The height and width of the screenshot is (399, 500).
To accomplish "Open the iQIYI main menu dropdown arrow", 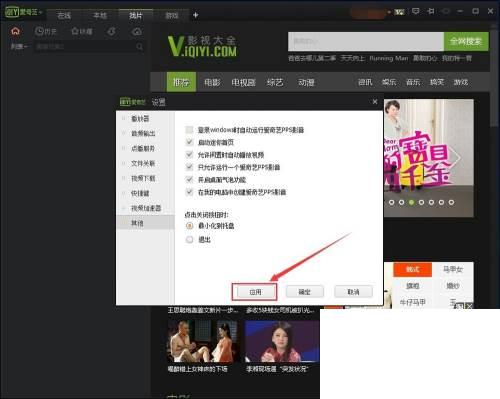I will point(40,13).
